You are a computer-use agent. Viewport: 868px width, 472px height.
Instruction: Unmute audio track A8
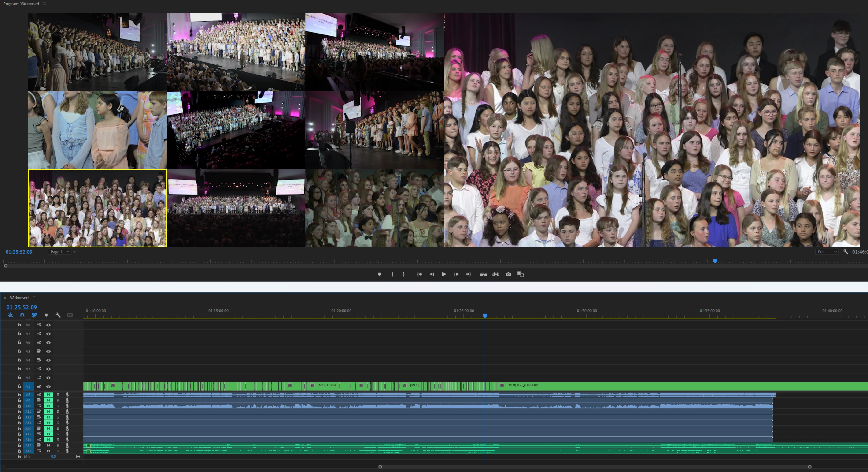48,394
